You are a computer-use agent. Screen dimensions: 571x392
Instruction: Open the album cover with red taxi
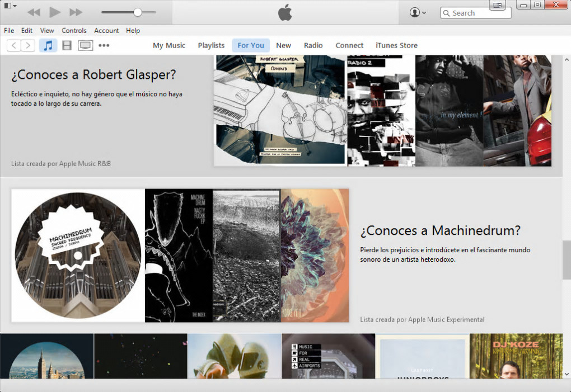click(517, 111)
